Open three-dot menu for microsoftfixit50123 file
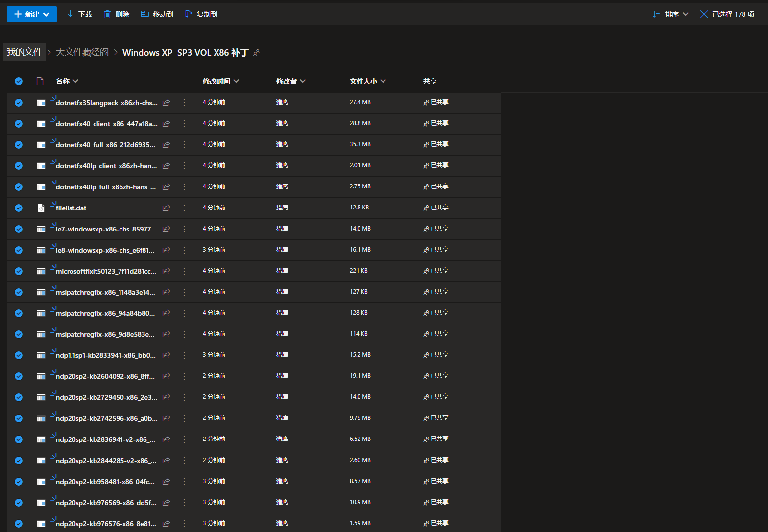The height and width of the screenshot is (532, 768). (184, 271)
